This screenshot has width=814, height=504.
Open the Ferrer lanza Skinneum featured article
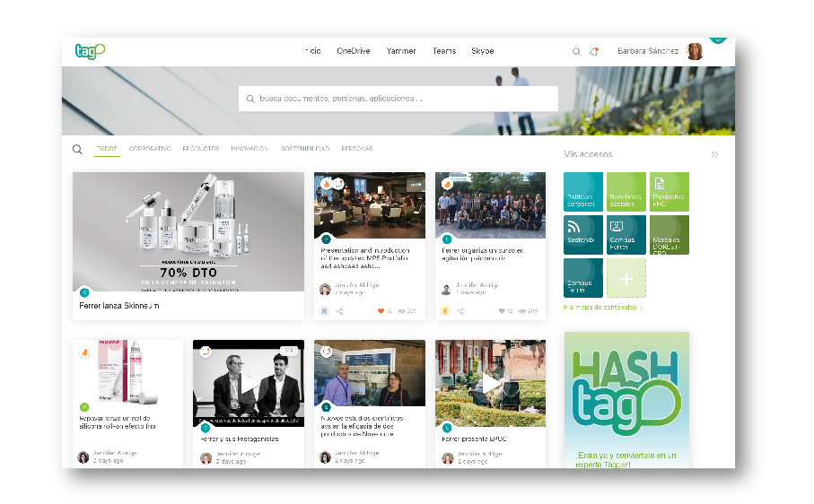click(119, 306)
